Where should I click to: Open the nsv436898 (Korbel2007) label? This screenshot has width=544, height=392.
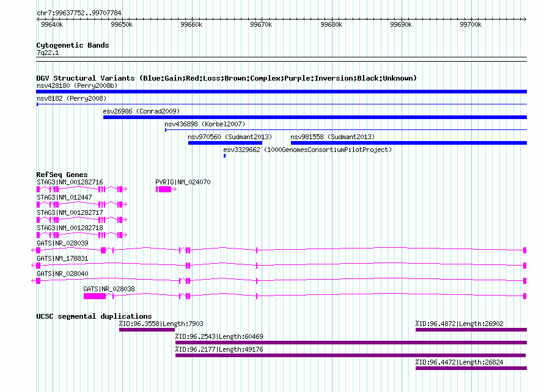click(205, 124)
